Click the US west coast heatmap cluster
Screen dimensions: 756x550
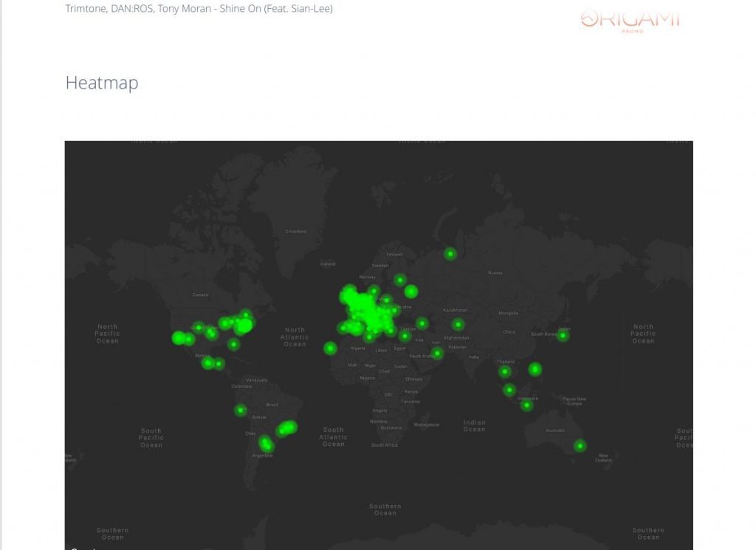pos(182,338)
